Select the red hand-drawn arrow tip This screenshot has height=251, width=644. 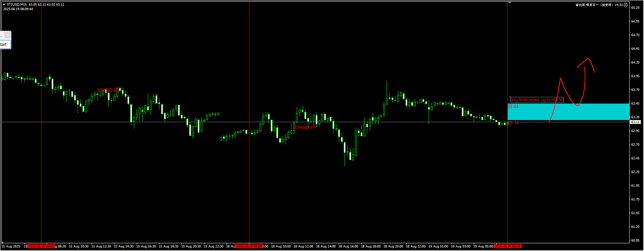click(588, 59)
